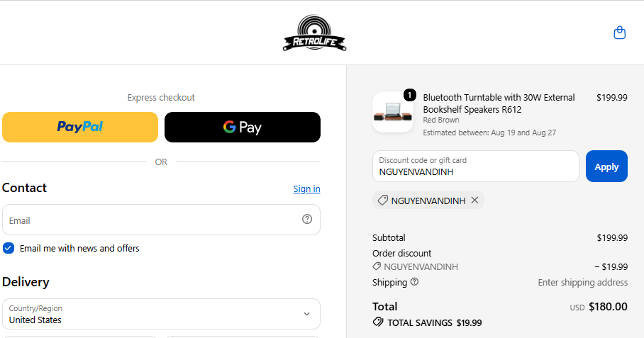Click the shipping info question mark icon

pyautogui.click(x=414, y=282)
